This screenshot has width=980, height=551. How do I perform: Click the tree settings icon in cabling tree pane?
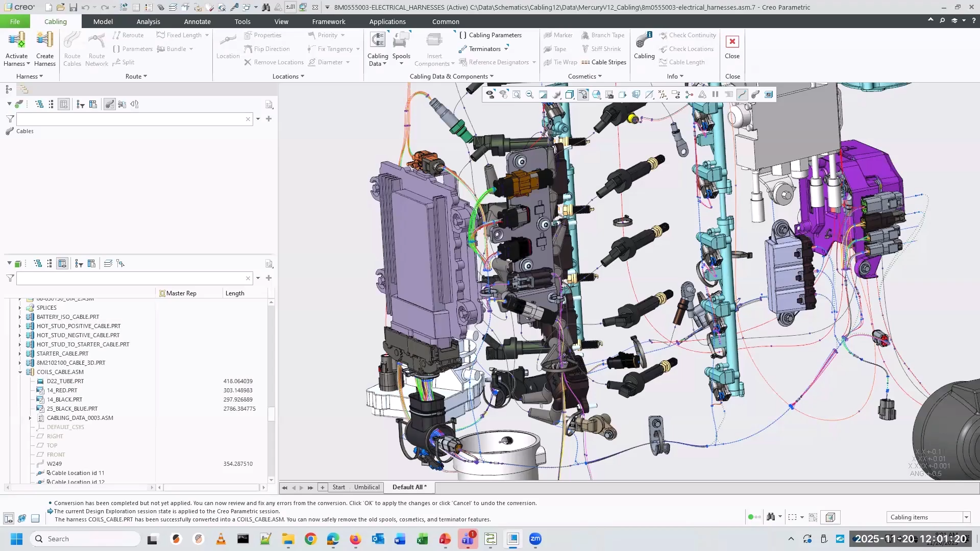269,105
